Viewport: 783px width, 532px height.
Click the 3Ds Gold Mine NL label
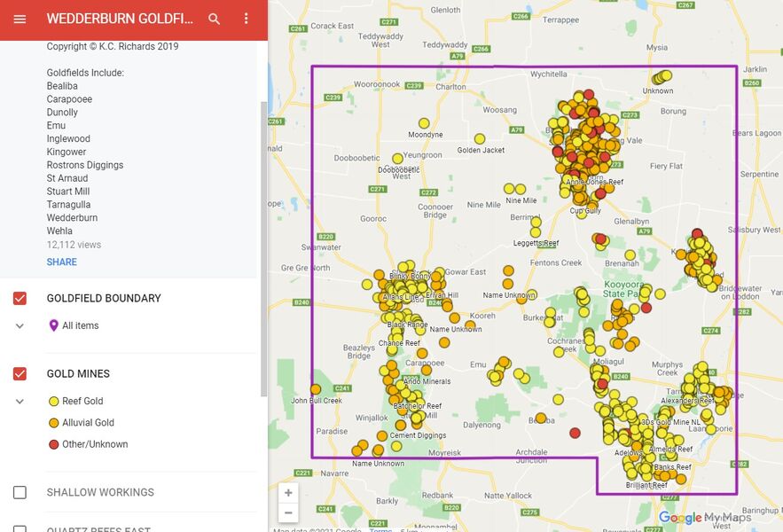(x=671, y=422)
